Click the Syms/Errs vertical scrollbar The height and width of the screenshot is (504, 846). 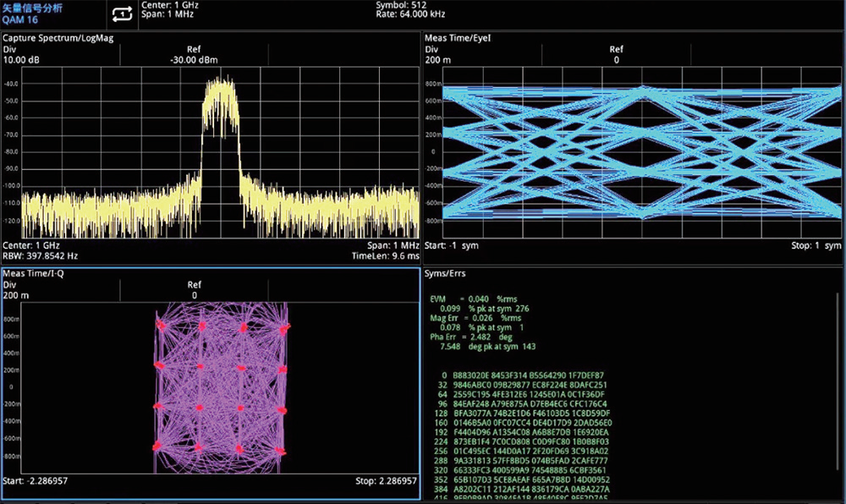coord(838,380)
